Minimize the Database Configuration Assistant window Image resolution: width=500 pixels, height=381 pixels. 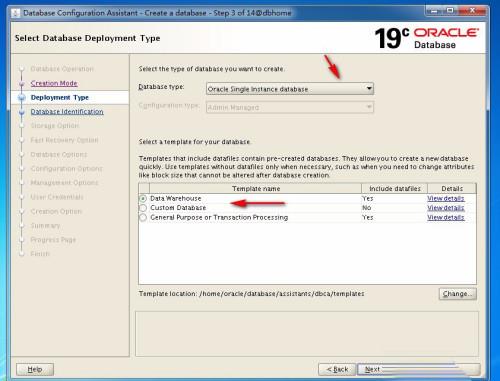coord(434,11)
